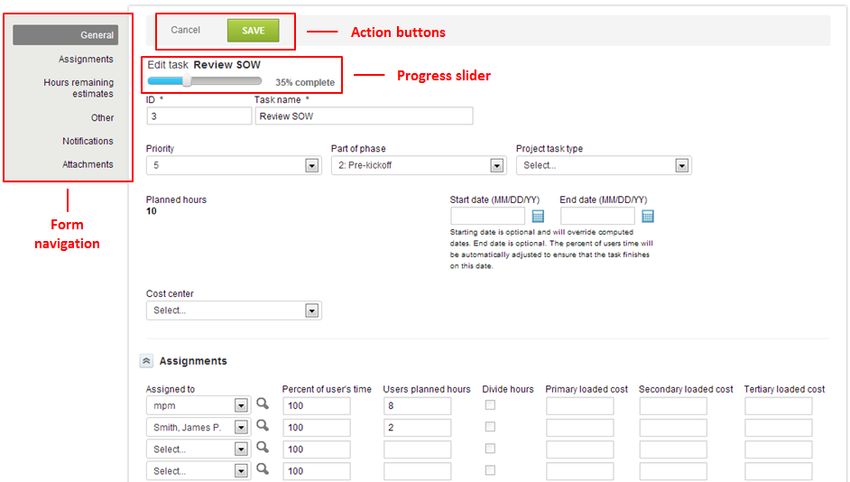Open the Start date calendar picker
The image size is (850, 482).
pyautogui.click(x=538, y=216)
